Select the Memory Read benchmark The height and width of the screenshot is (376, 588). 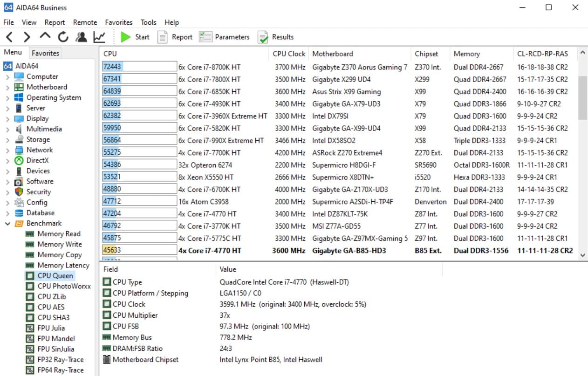(59, 234)
